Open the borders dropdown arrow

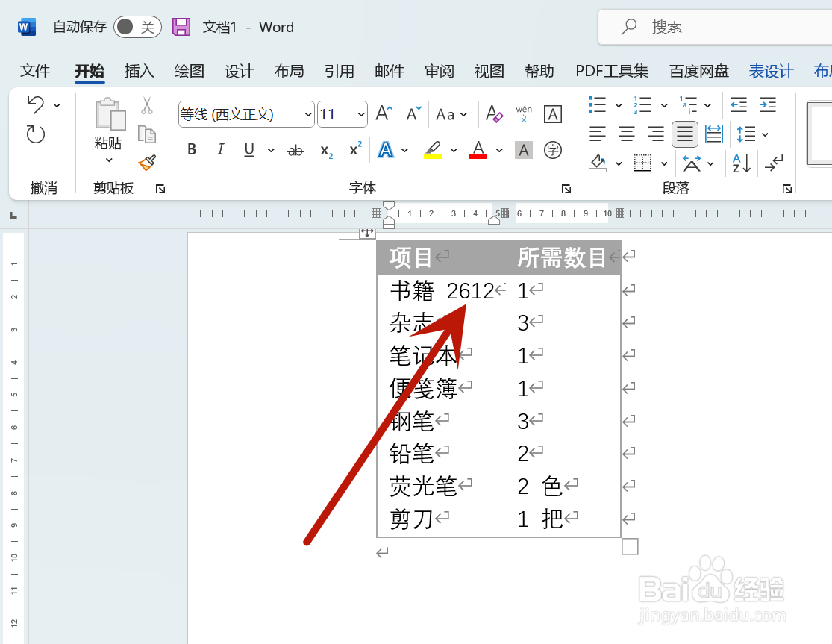pos(664,163)
